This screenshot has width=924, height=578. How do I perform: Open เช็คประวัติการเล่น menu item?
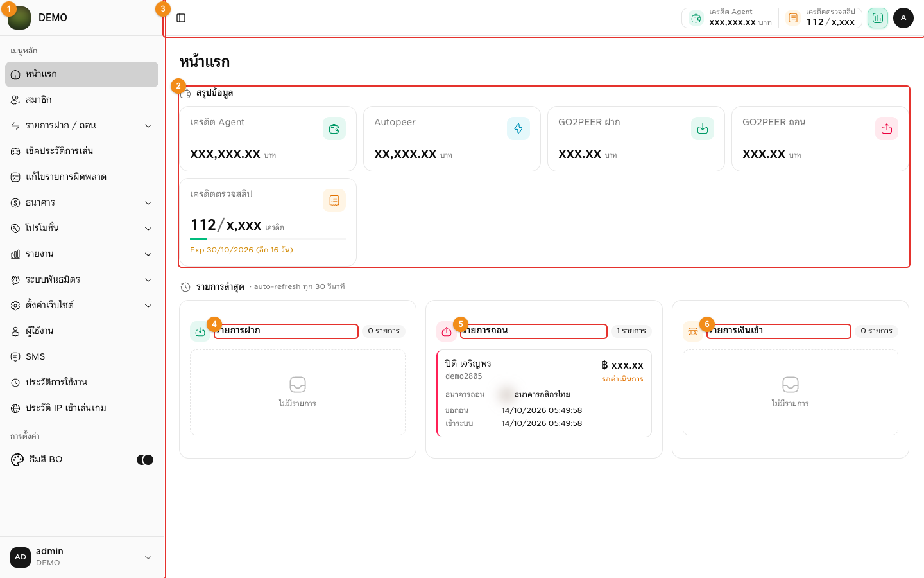coord(81,152)
